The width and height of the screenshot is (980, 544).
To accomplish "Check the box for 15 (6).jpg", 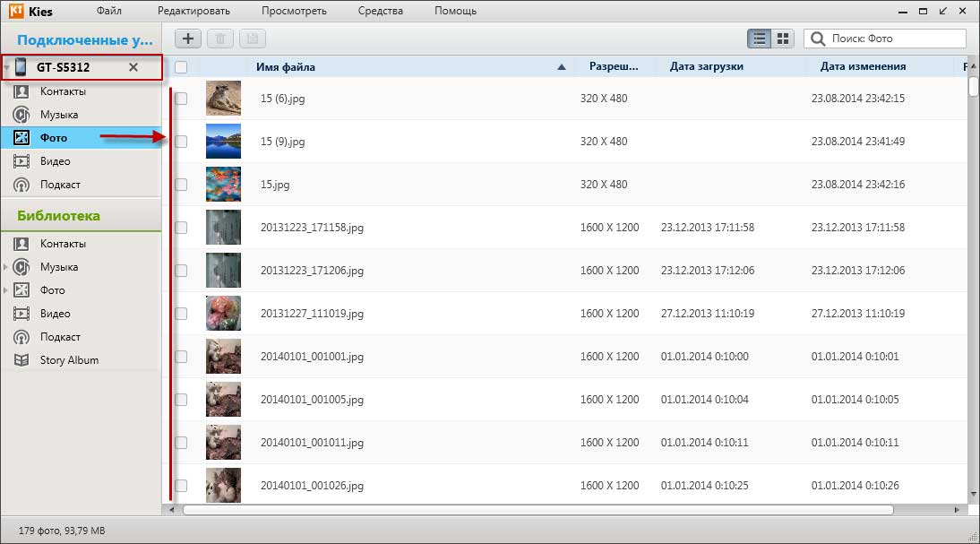I will tap(181, 99).
